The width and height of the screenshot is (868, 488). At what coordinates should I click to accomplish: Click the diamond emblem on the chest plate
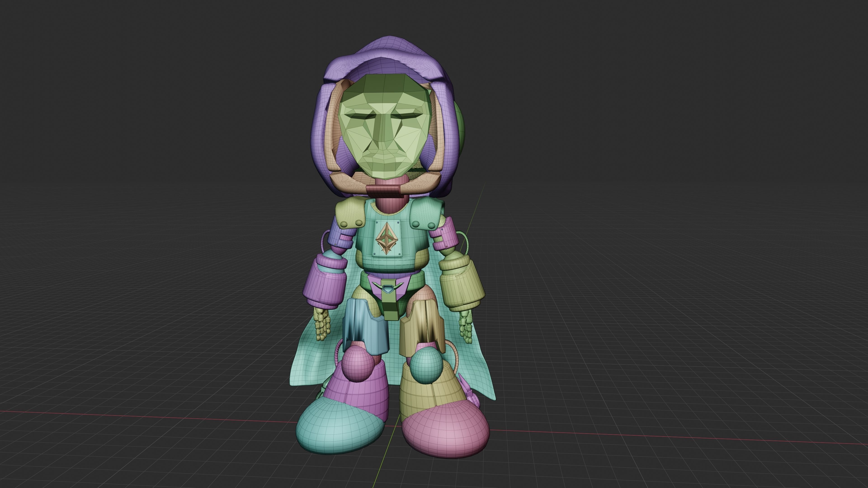pos(387,238)
